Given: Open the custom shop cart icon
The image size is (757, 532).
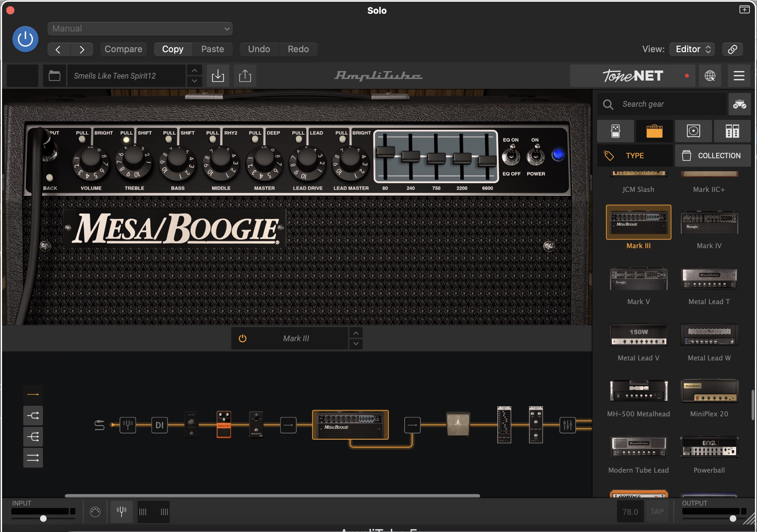Looking at the screenshot, I should pyautogui.click(x=739, y=104).
